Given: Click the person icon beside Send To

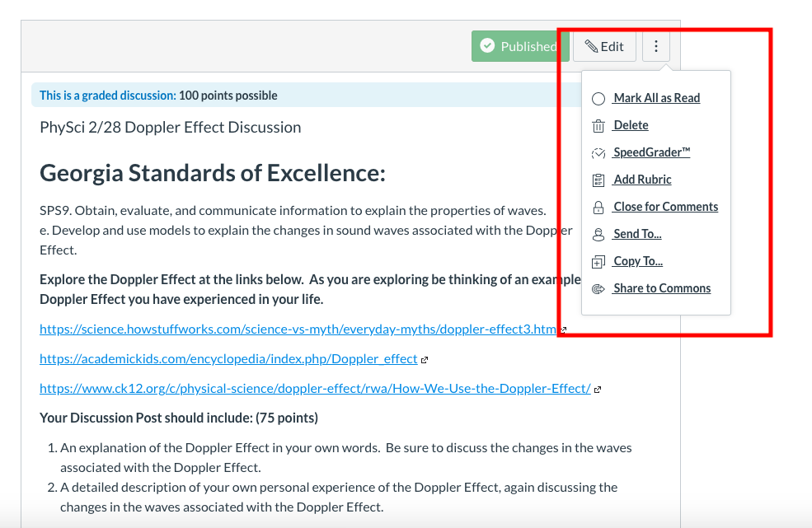Looking at the screenshot, I should [598, 235].
